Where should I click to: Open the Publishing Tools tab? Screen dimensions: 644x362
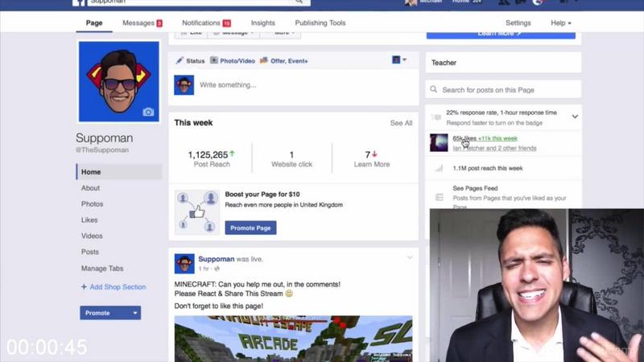coord(320,23)
